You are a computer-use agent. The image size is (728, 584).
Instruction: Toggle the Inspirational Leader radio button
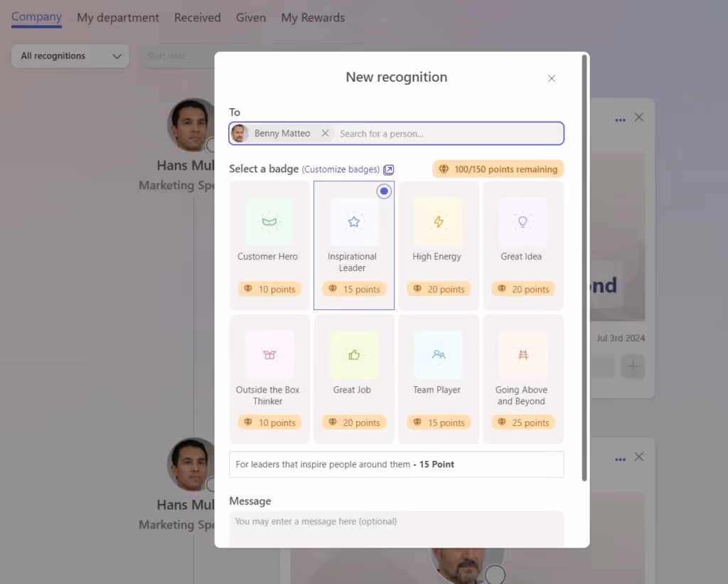[x=384, y=191]
